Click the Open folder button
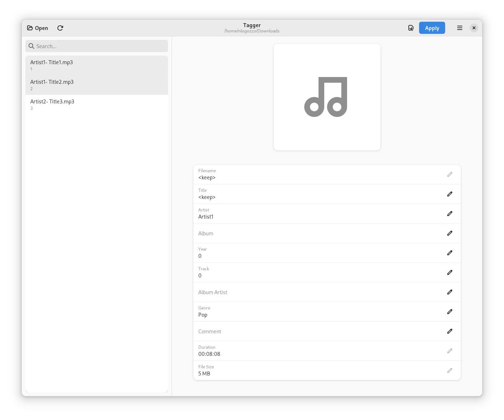Screen dimensions: 504x420 click(37, 28)
